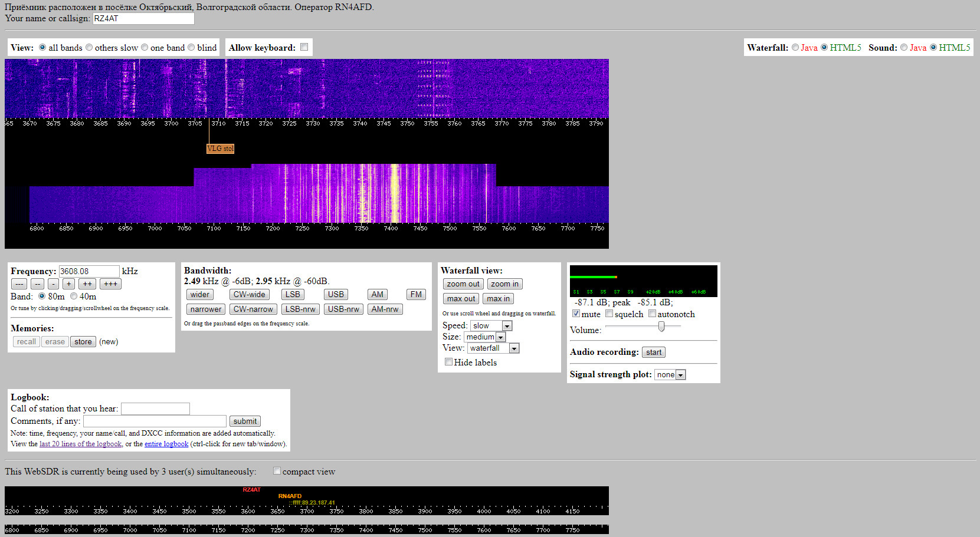Click the memory recall button
The image size is (980, 537).
point(27,342)
